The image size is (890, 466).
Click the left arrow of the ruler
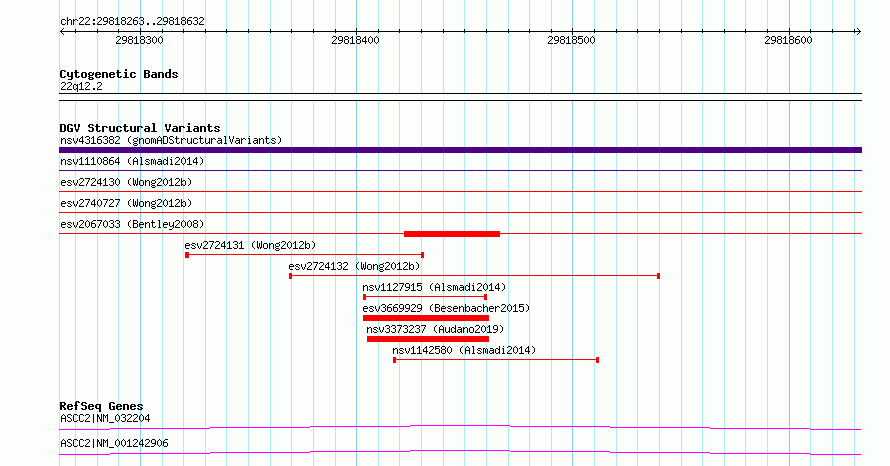[x=62, y=32]
